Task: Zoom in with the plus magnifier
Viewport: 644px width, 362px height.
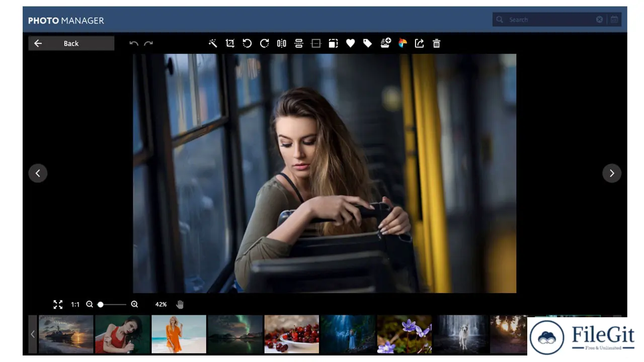Action: tap(134, 304)
